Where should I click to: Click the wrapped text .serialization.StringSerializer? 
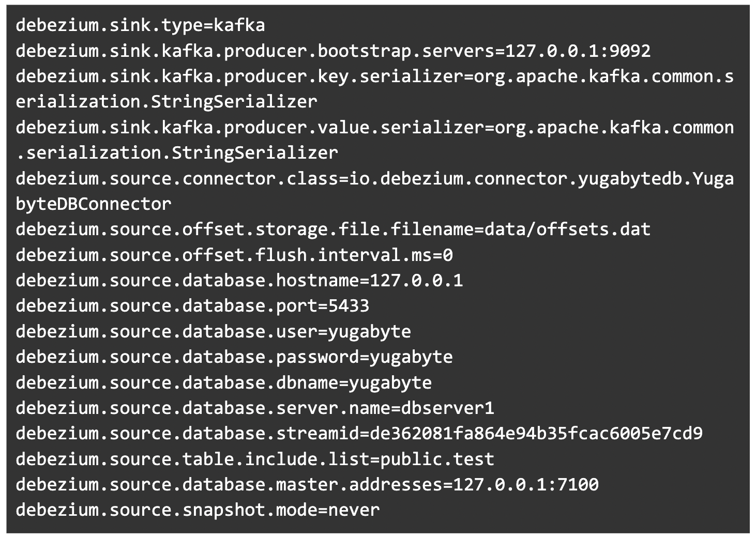[x=177, y=153]
